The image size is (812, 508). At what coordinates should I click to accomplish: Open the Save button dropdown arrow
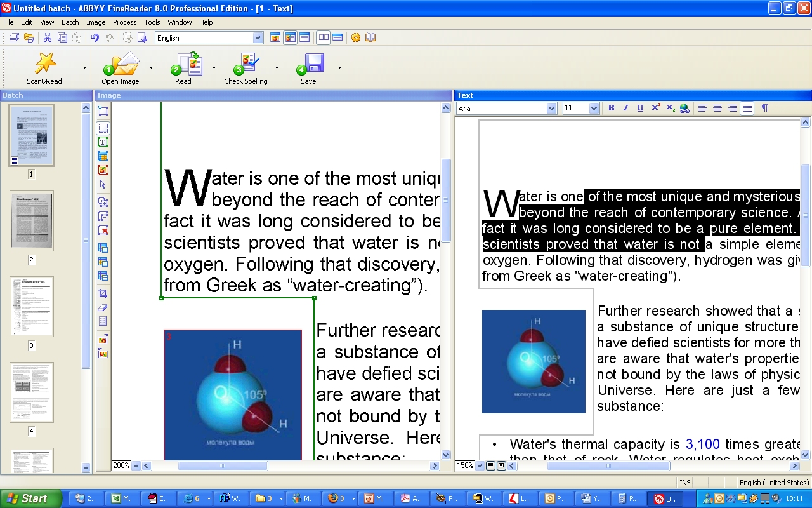pyautogui.click(x=339, y=67)
